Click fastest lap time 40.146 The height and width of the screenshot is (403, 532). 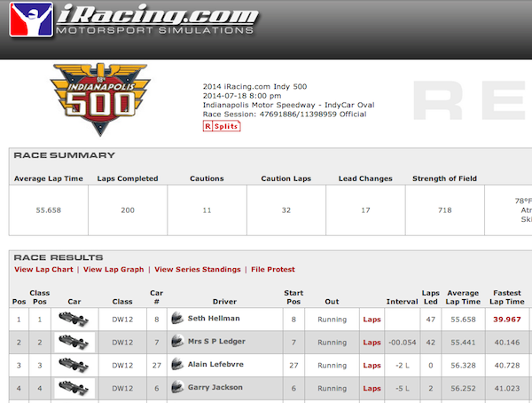(507, 343)
